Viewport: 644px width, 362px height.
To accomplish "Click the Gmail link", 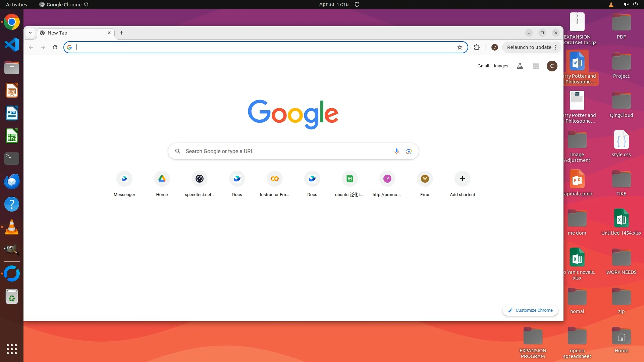I will tap(483, 66).
